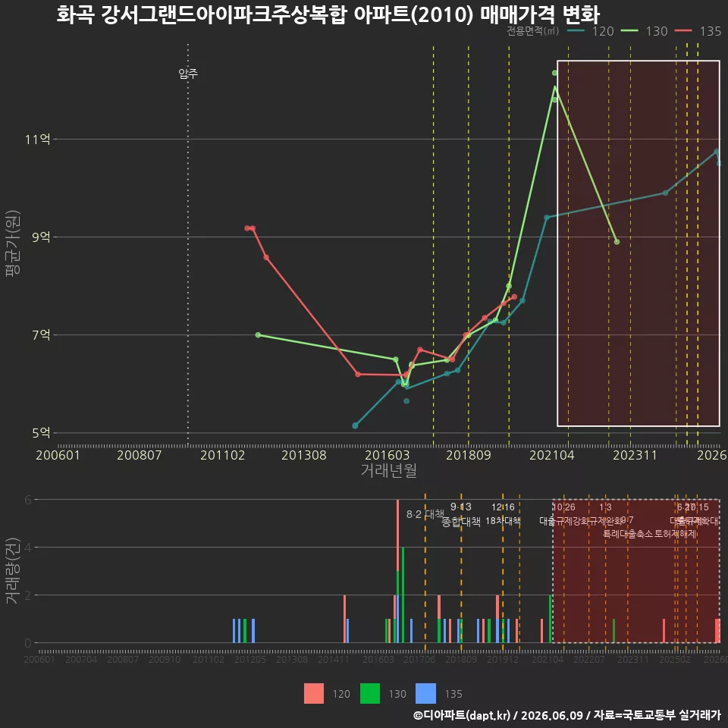This screenshot has width=728, height=728.
Task: Click the tallest volume bar reaching 6
Action: click(398, 571)
